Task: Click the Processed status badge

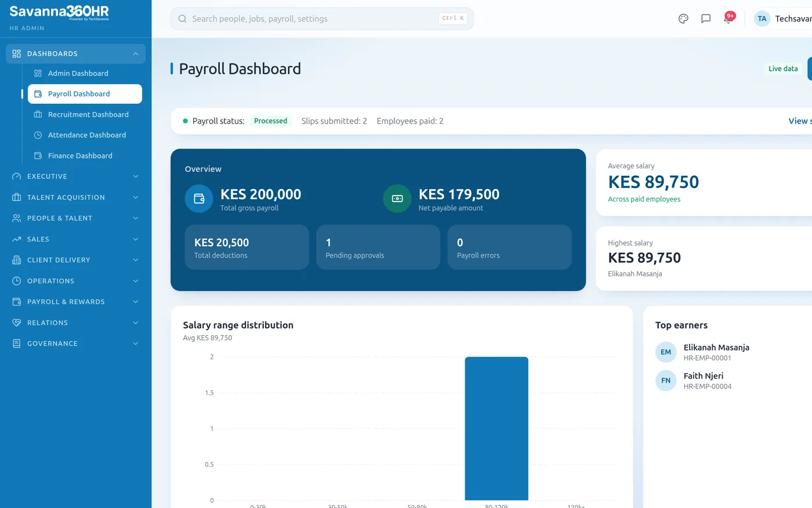Action: point(270,121)
